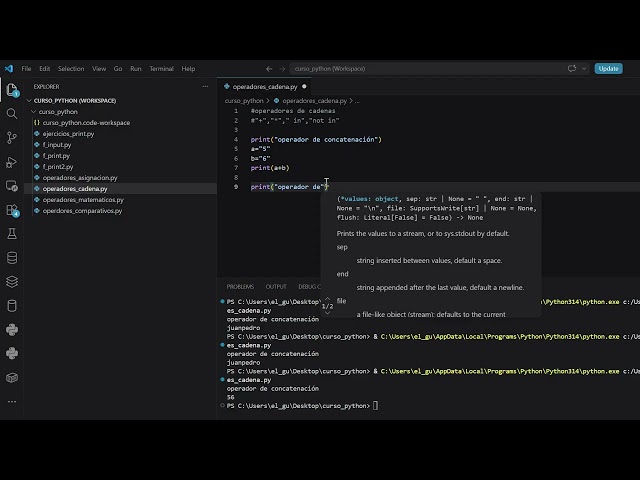
Task: Open the Testing flask icon
Action: [x=12, y=234]
